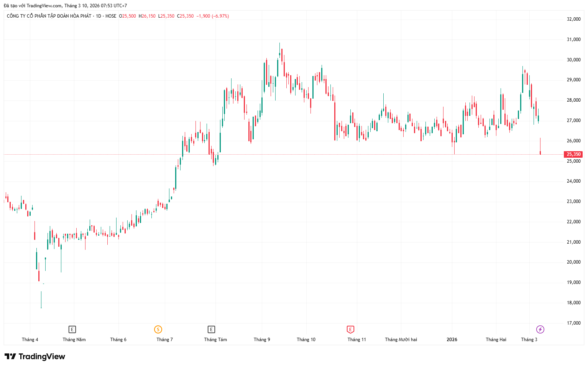Image resolution: width=588 pixels, height=368 pixels.
Task: Click the purple lightning bolt icon
Action: pos(540,329)
